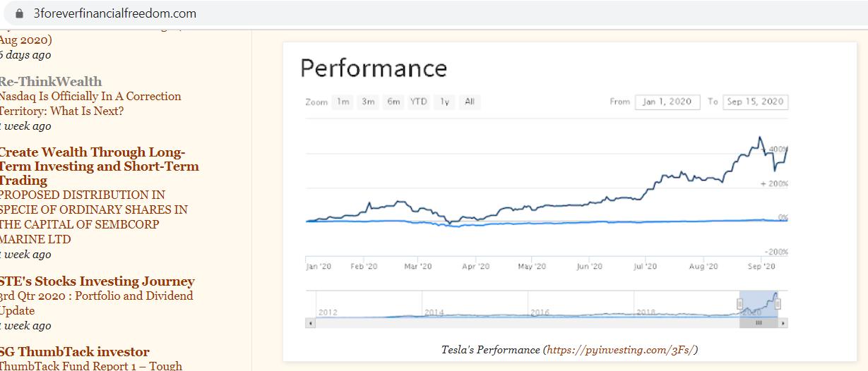Click the pyinvesting.com/3Fs caption link

(x=620, y=350)
